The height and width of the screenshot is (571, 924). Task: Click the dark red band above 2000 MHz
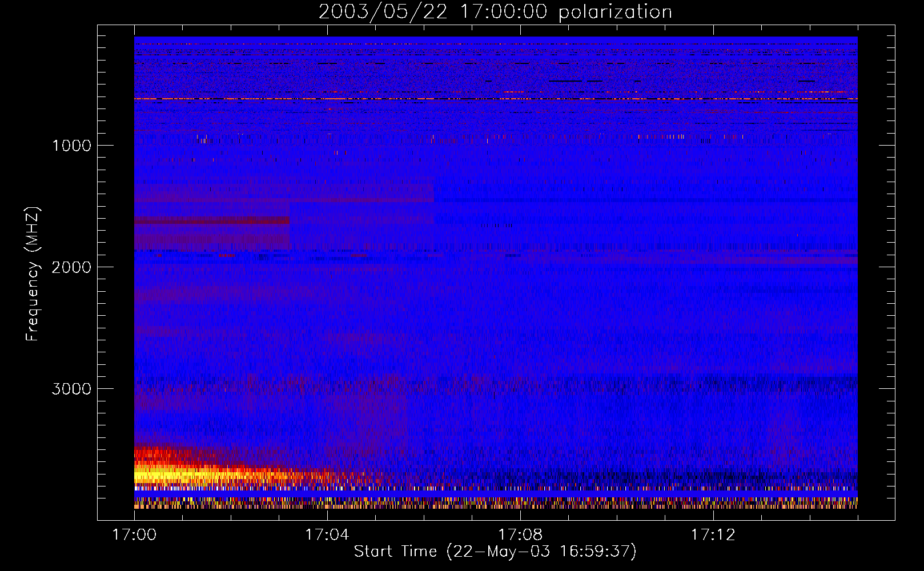(212, 220)
